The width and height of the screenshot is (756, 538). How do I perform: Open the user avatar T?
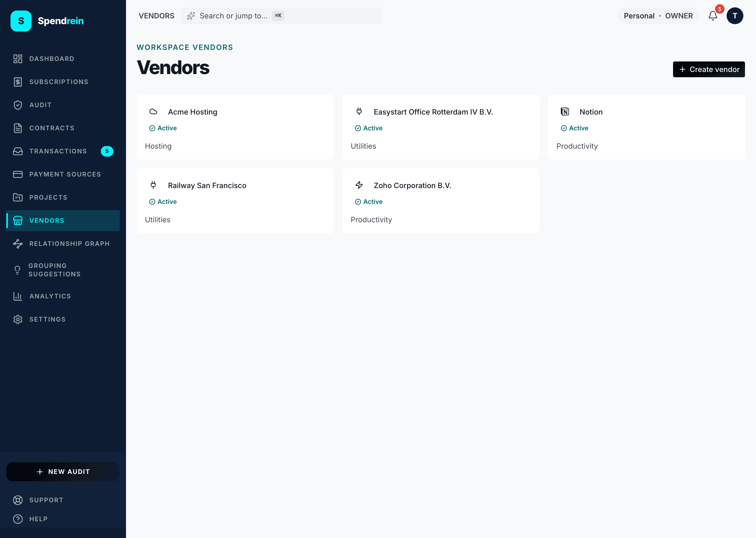click(735, 16)
